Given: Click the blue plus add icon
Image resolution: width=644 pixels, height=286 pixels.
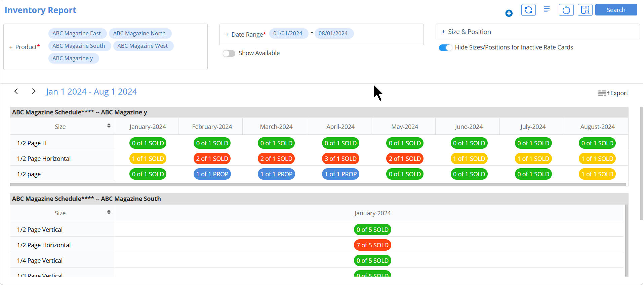Looking at the screenshot, I should tap(509, 13).
